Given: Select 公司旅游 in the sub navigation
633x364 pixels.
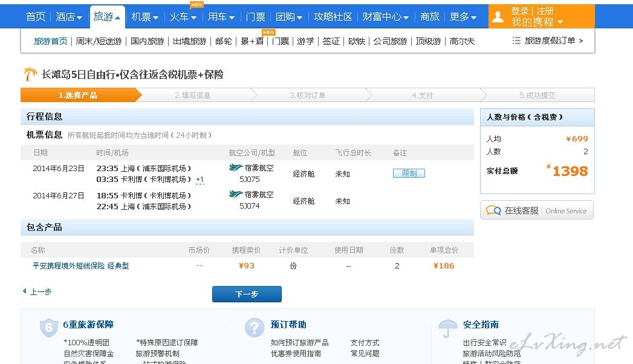Looking at the screenshot, I should coord(390,41).
